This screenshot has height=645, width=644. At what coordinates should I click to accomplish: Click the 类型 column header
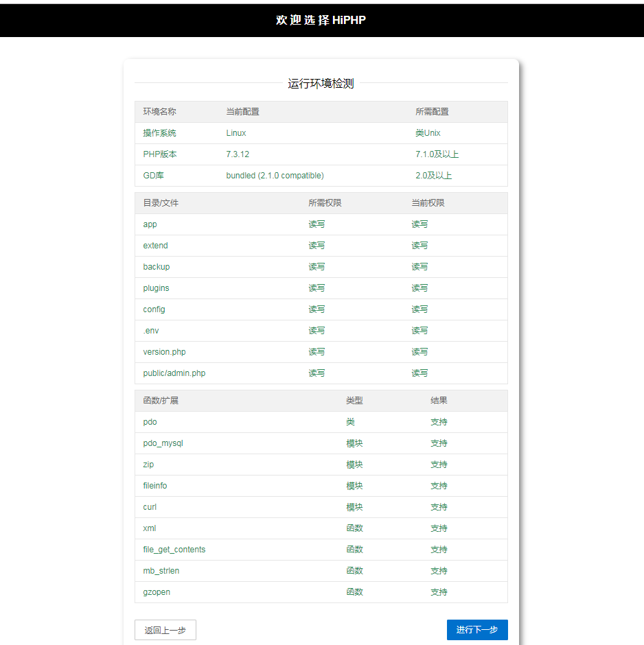point(354,401)
